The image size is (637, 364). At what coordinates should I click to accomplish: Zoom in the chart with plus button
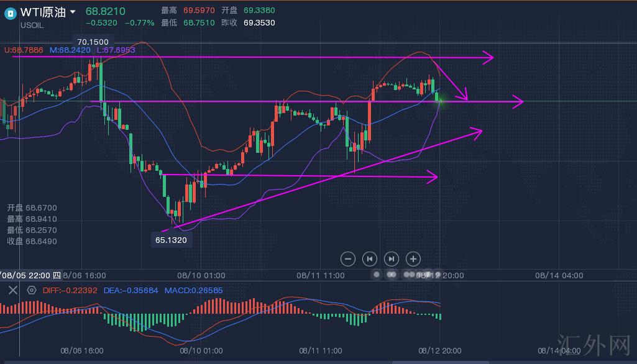click(413, 259)
